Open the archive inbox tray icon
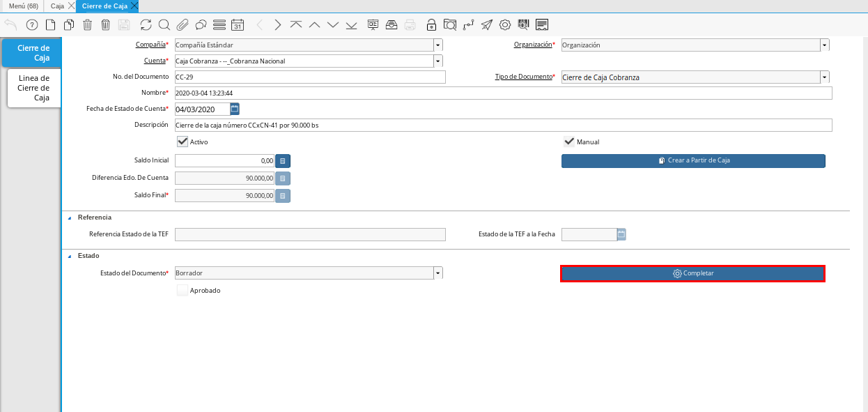The height and width of the screenshot is (412, 868). point(392,25)
